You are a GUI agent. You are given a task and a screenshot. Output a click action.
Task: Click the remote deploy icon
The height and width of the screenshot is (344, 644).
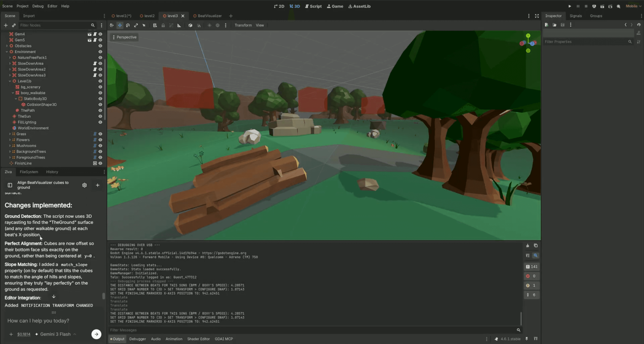point(594,6)
